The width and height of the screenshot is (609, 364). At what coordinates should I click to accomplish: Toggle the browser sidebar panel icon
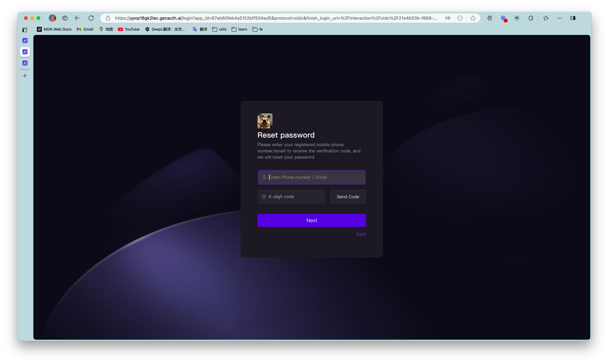tap(573, 18)
